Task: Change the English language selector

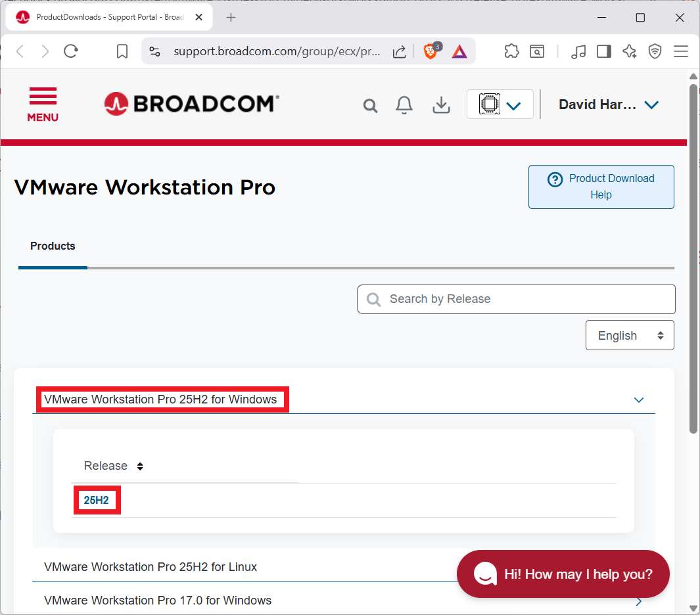Action: 629,335
